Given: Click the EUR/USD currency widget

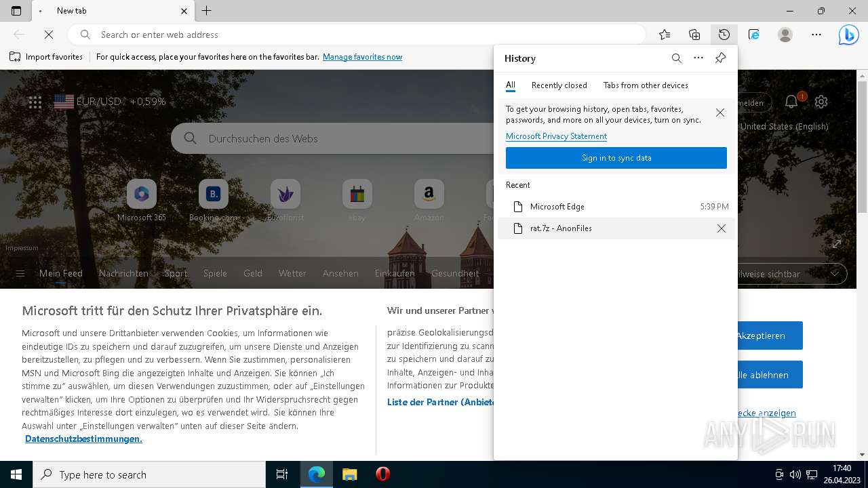Looking at the screenshot, I should pyautogui.click(x=110, y=102).
